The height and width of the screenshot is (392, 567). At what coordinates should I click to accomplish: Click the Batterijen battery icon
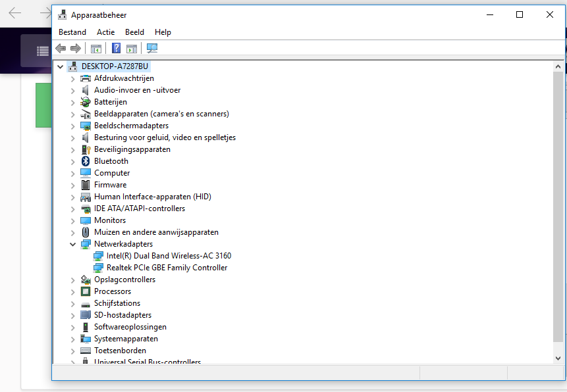click(86, 102)
